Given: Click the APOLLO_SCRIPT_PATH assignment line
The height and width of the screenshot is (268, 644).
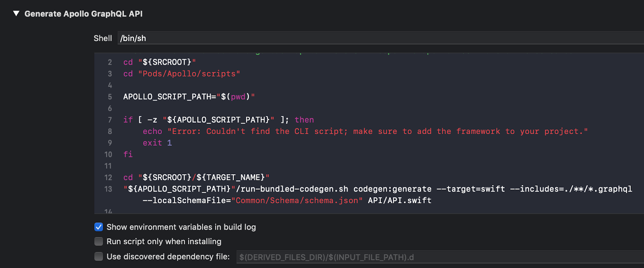Looking at the screenshot, I should click(189, 97).
